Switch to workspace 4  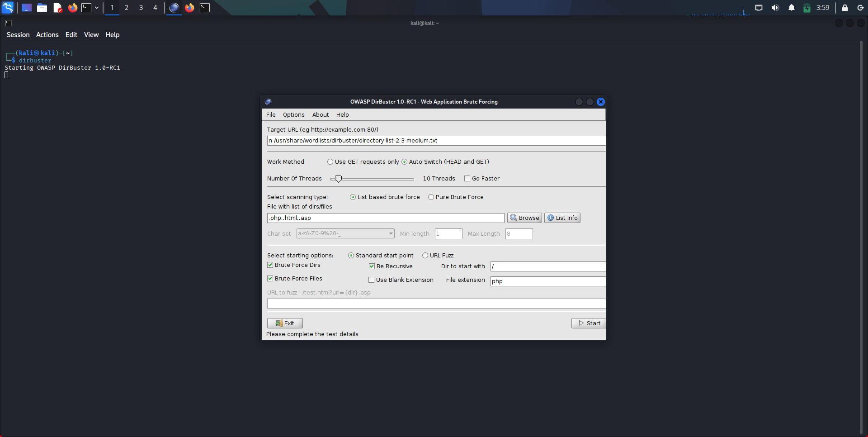(x=155, y=8)
